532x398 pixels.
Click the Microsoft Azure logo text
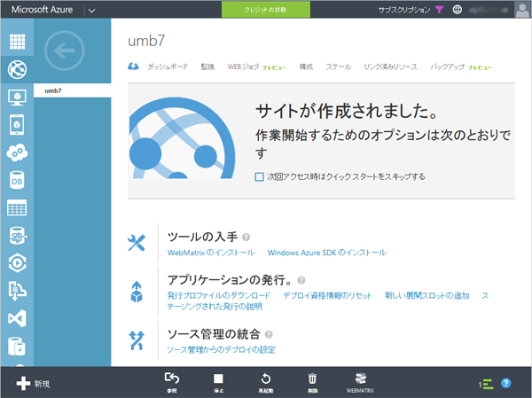pos(42,10)
